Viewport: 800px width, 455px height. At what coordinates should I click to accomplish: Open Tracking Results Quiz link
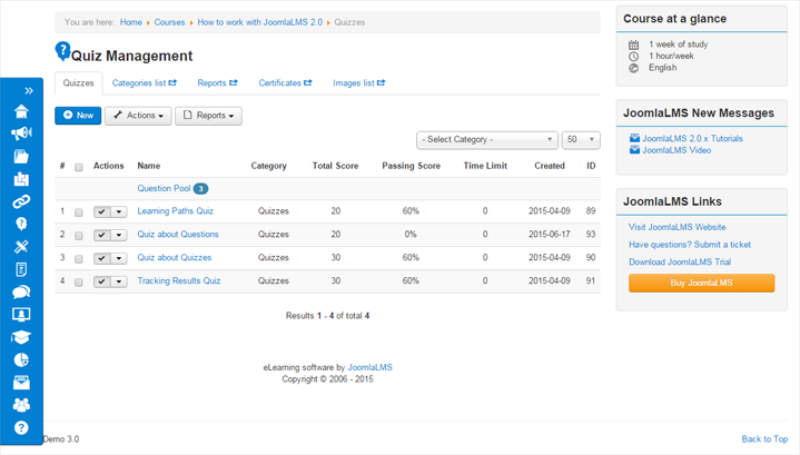pyautogui.click(x=179, y=281)
